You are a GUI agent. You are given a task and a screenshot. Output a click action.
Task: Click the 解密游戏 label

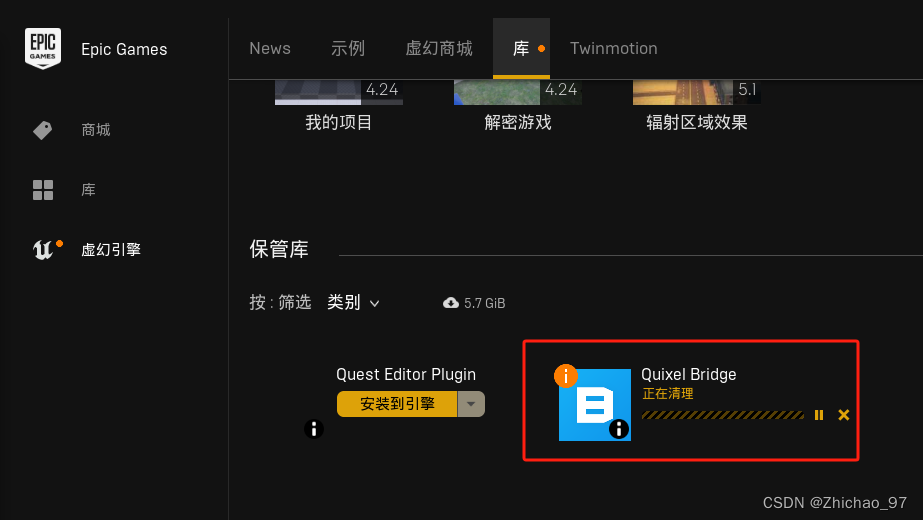[x=518, y=122]
